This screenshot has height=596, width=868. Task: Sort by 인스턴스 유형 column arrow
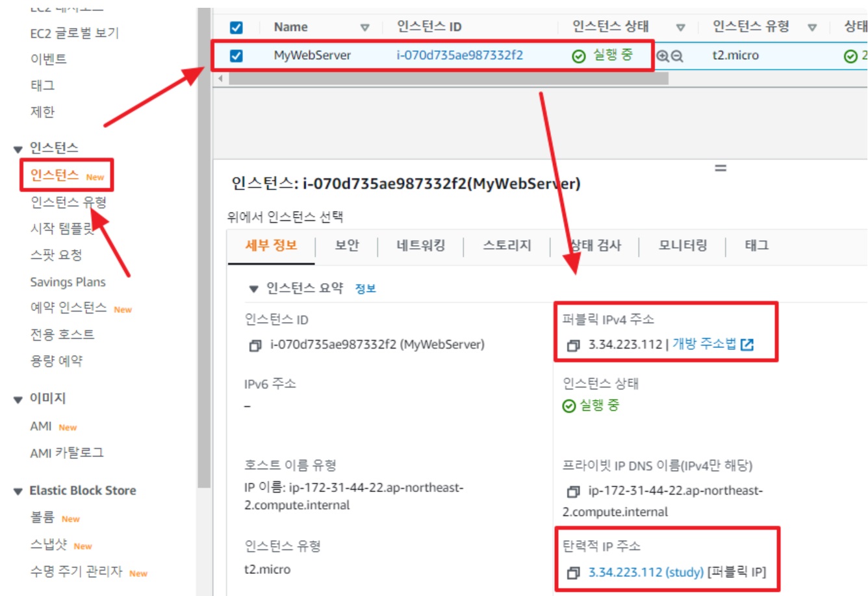[811, 27]
